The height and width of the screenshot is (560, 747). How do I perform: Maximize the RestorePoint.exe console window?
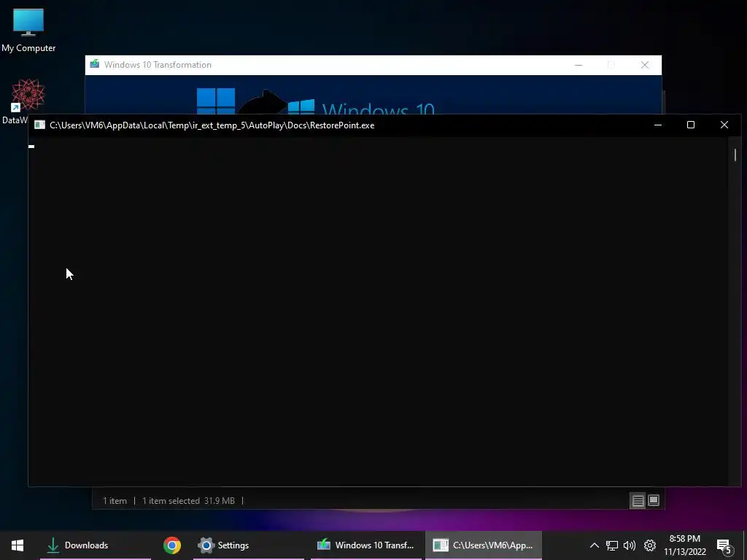691,125
